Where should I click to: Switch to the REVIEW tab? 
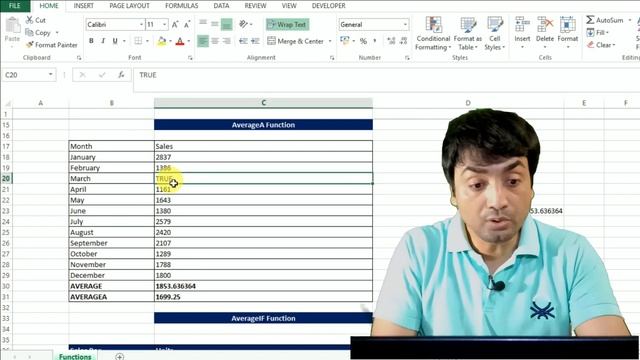(255, 6)
